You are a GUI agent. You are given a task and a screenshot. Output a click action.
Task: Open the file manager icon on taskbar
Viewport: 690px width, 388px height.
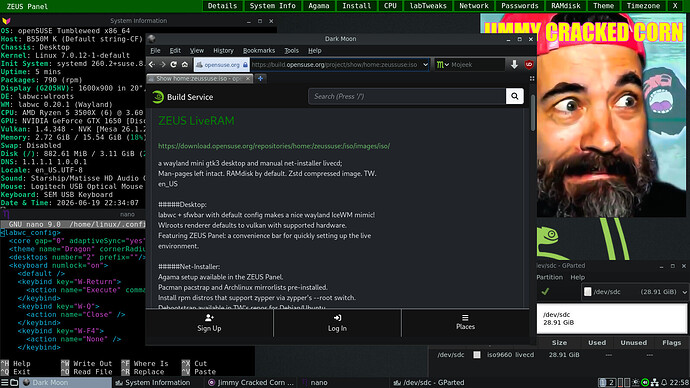(14, 383)
